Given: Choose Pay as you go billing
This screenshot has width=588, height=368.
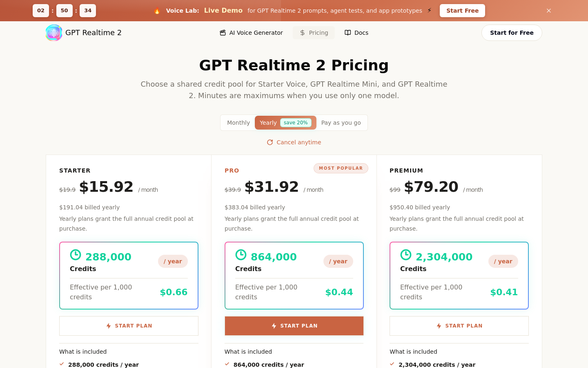Looking at the screenshot, I should coord(341,123).
